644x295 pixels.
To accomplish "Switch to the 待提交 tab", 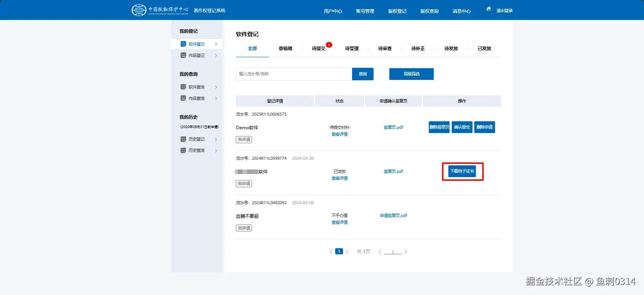I will click(x=319, y=48).
